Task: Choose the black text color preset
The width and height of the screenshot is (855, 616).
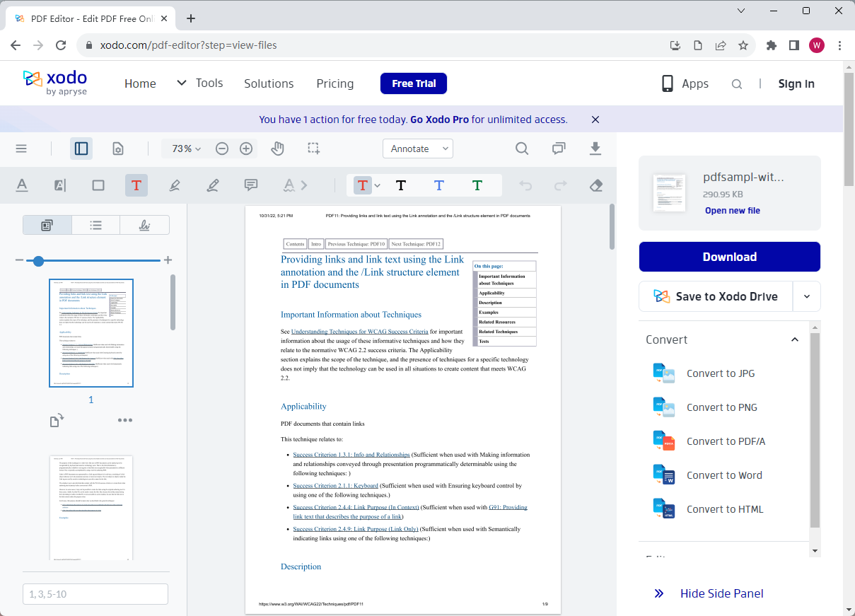Action: coord(401,185)
